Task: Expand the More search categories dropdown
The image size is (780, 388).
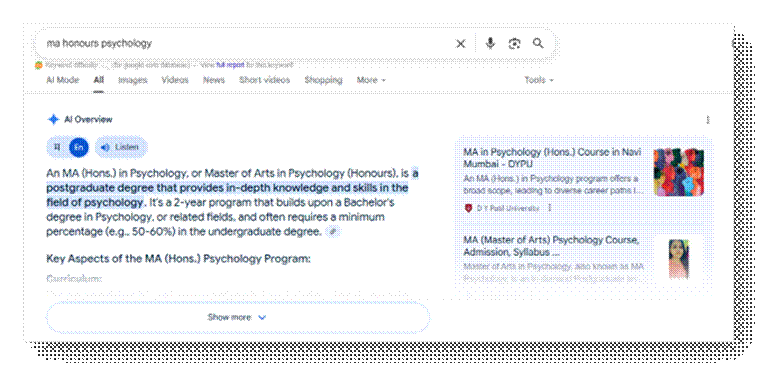Action: (x=371, y=80)
